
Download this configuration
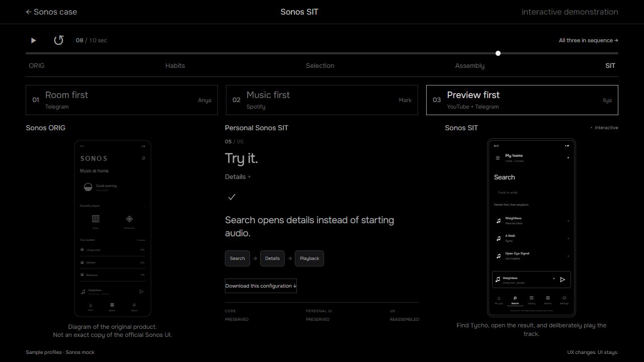click(261, 286)
